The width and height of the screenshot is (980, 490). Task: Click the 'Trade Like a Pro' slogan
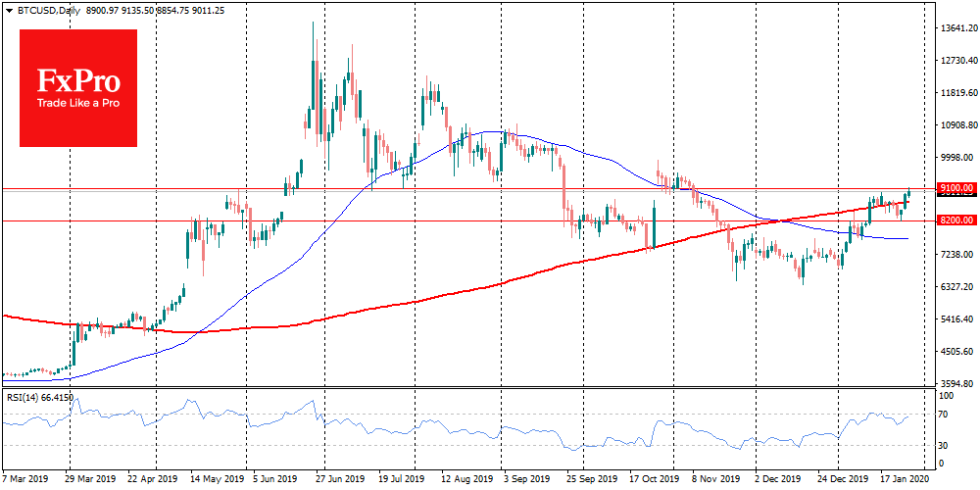[78, 103]
